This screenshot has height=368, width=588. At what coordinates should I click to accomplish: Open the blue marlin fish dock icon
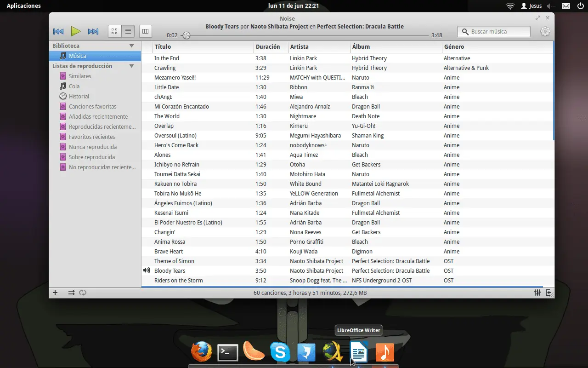point(306,353)
